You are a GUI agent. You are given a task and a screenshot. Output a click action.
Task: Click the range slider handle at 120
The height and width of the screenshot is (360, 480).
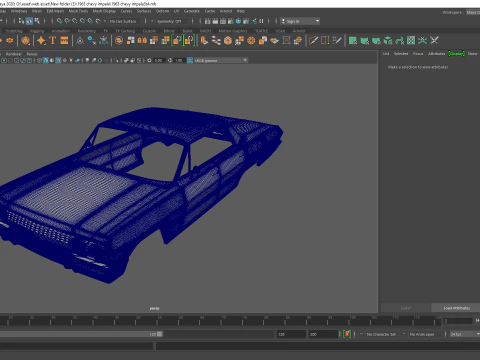click(160, 334)
